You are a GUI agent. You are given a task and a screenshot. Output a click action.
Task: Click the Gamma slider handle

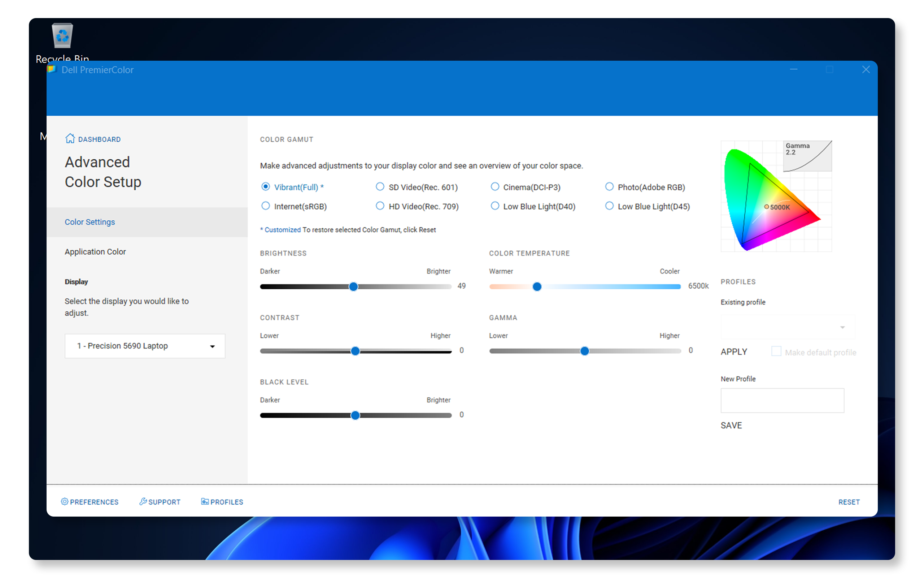pos(585,351)
